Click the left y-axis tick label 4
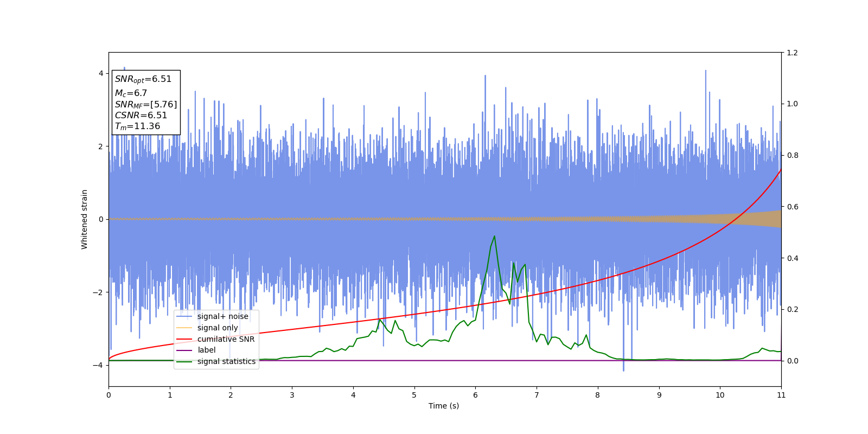Image resolution: width=868 pixels, height=434 pixels. 101,73
